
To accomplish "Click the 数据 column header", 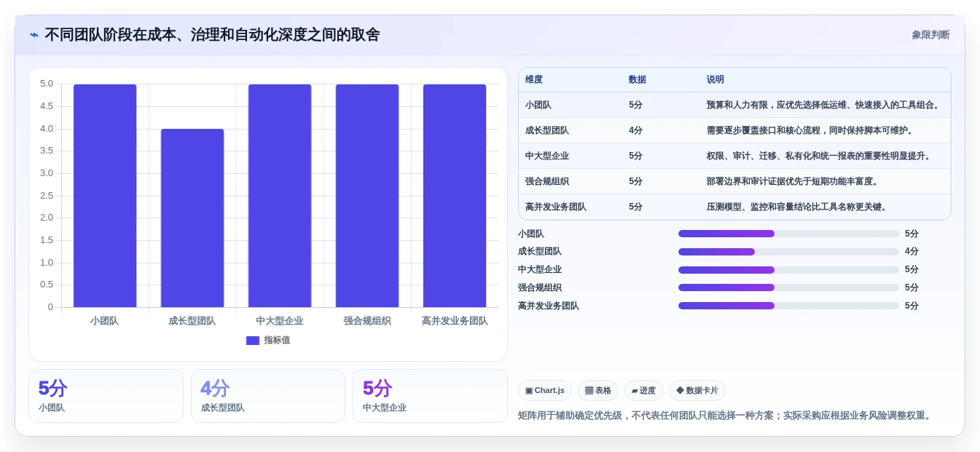I will pyautogui.click(x=638, y=80).
